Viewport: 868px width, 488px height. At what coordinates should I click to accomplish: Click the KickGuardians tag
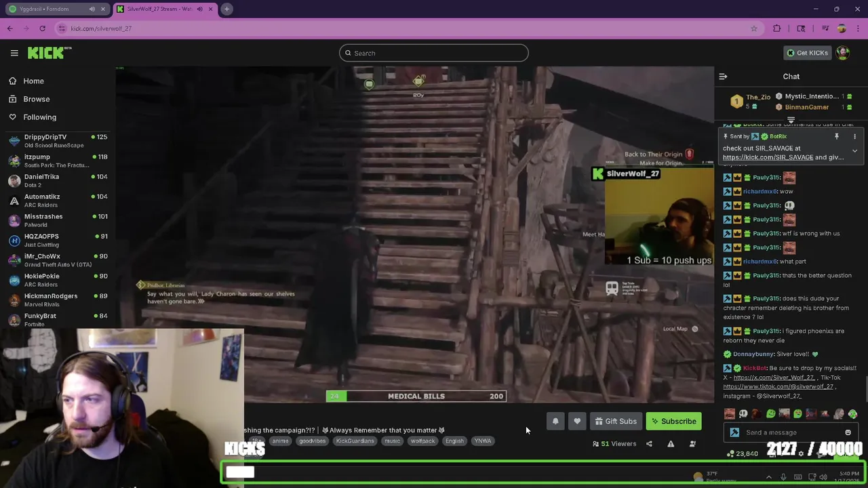click(355, 441)
